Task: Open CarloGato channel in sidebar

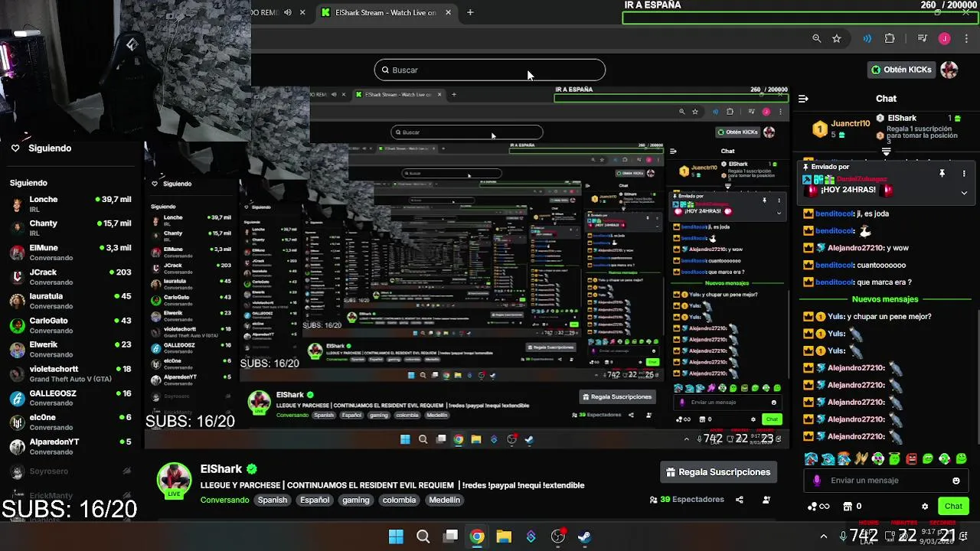Action: (x=70, y=325)
